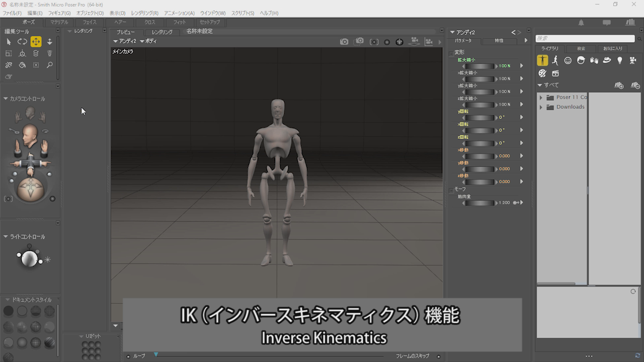Pick the Magnifier tool in editing tools
The image size is (644, 362).
(49, 65)
